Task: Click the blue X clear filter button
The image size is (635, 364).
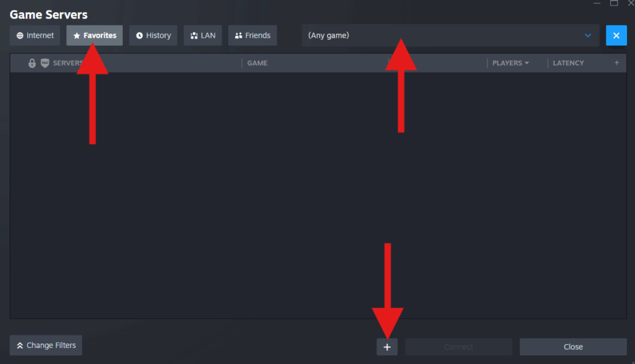Action: [x=616, y=35]
